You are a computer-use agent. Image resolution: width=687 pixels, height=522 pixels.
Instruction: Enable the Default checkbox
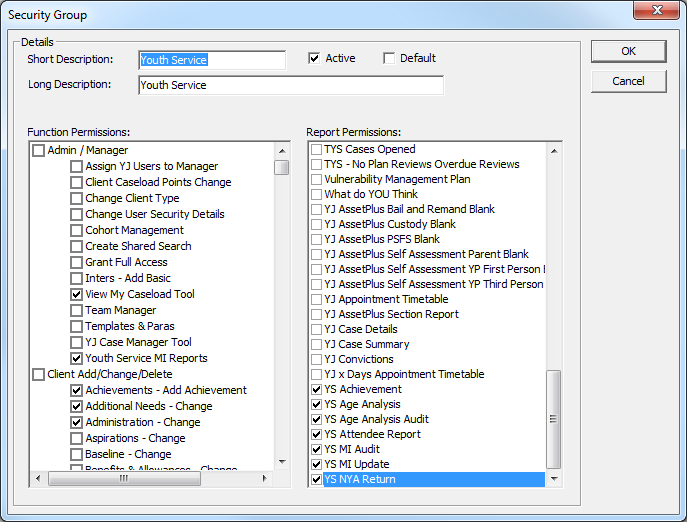390,59
